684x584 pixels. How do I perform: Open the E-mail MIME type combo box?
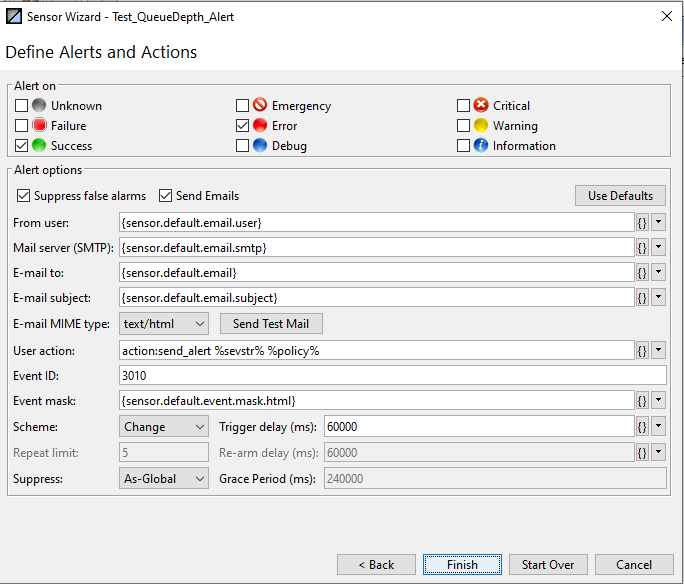(x=164, y=324)
